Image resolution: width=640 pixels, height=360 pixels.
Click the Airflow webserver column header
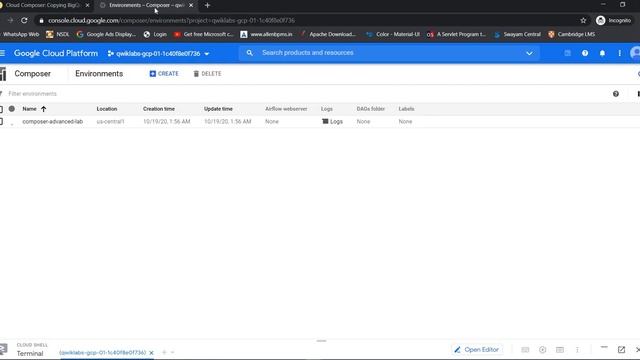(x=286, y=109)
